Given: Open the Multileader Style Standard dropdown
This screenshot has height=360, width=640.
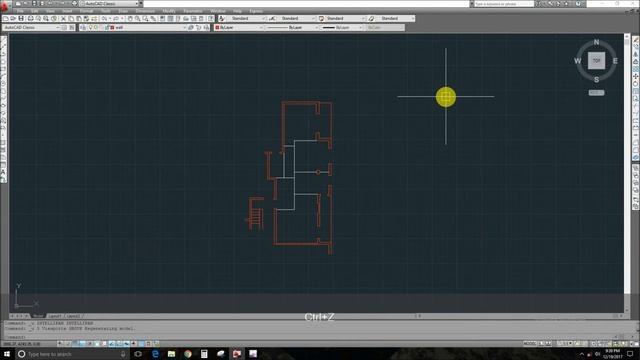Looking at the screenshot, I should 412,19.
